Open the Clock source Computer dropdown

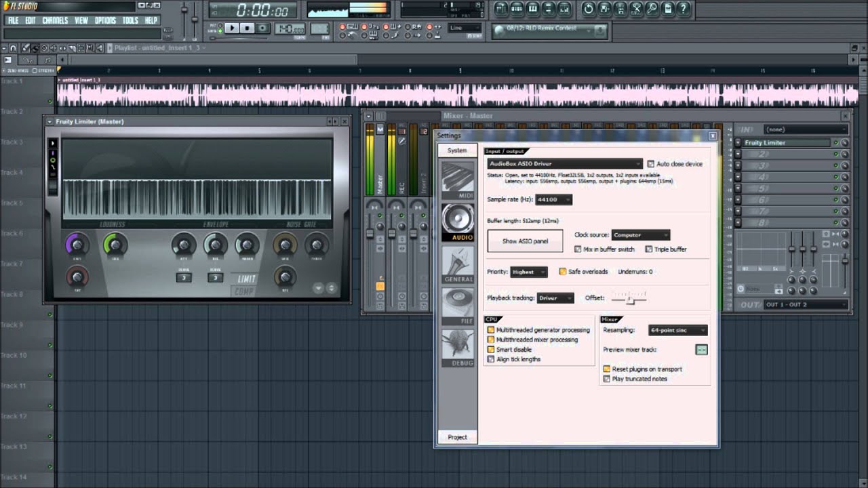(x=640, y=235)
